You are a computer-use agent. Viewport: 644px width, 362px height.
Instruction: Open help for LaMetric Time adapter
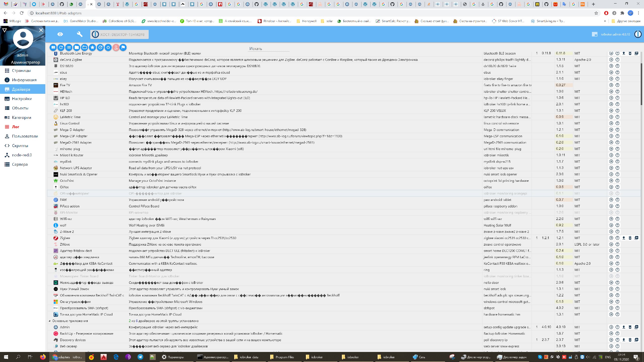pyautogui.click(x=617, y=117)
